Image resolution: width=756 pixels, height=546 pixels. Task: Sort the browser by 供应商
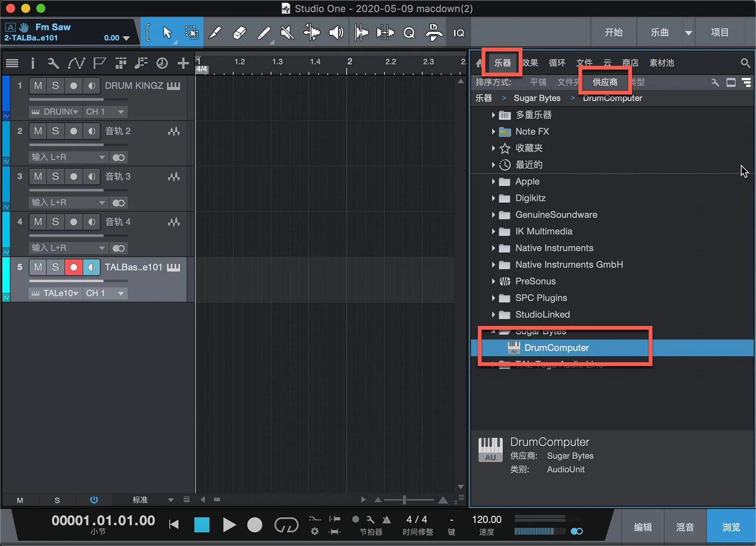[x=605, y=82]
